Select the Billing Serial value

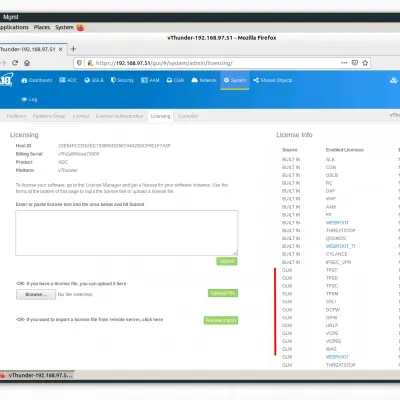(x=79, y=154)
